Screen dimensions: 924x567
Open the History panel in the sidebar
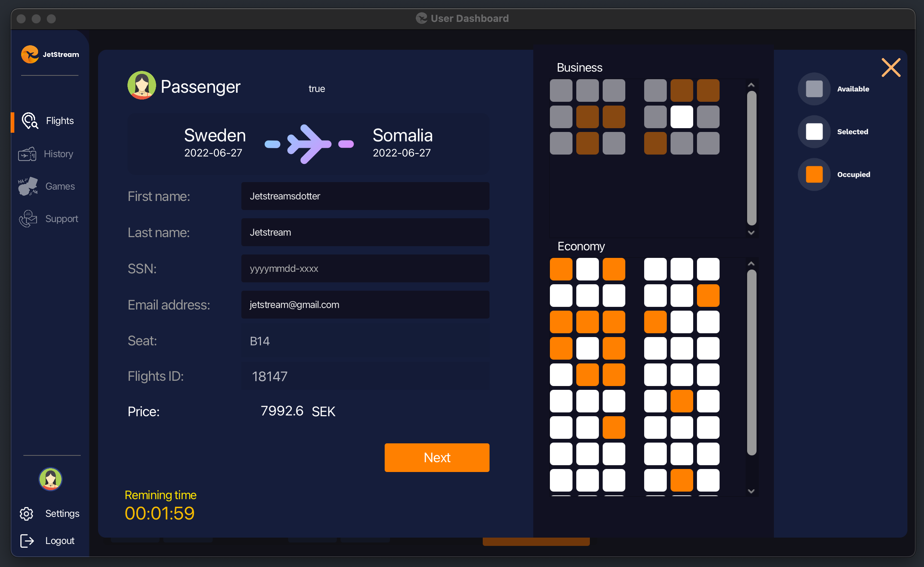tap(58, 154)
